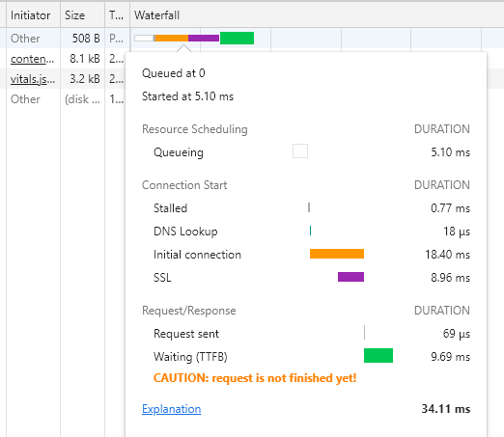This screenshot has height=437, width=504.
Task: Click the purple SSL timing bar
Action: (350, 277)
